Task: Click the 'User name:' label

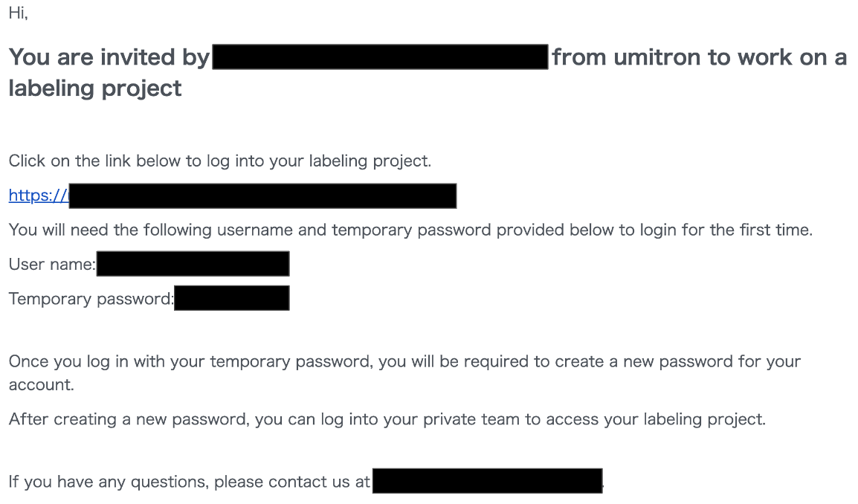Action: click(x=51, y=264)
